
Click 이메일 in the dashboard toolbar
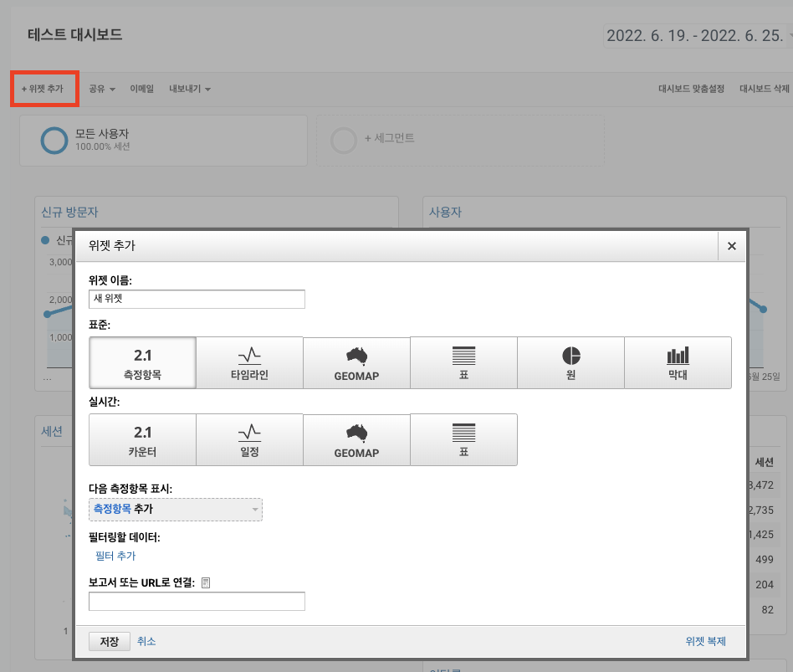point(141,89)
